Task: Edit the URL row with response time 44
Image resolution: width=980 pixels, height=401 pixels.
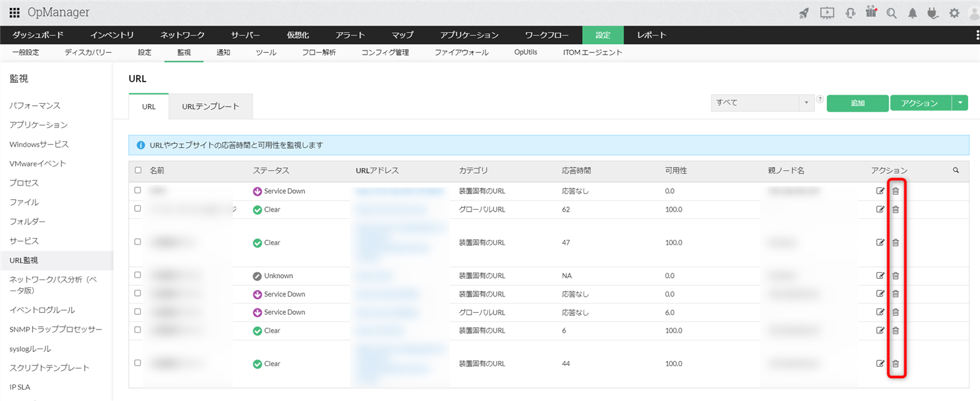Action: pos(880,364)
